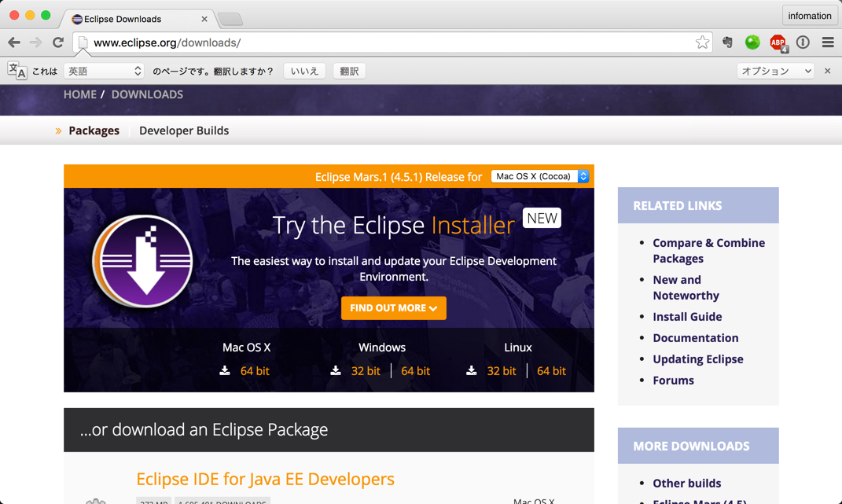Open the Install Guide link
The width and height of the screenshot is (842, 504).
pos(687,317)
